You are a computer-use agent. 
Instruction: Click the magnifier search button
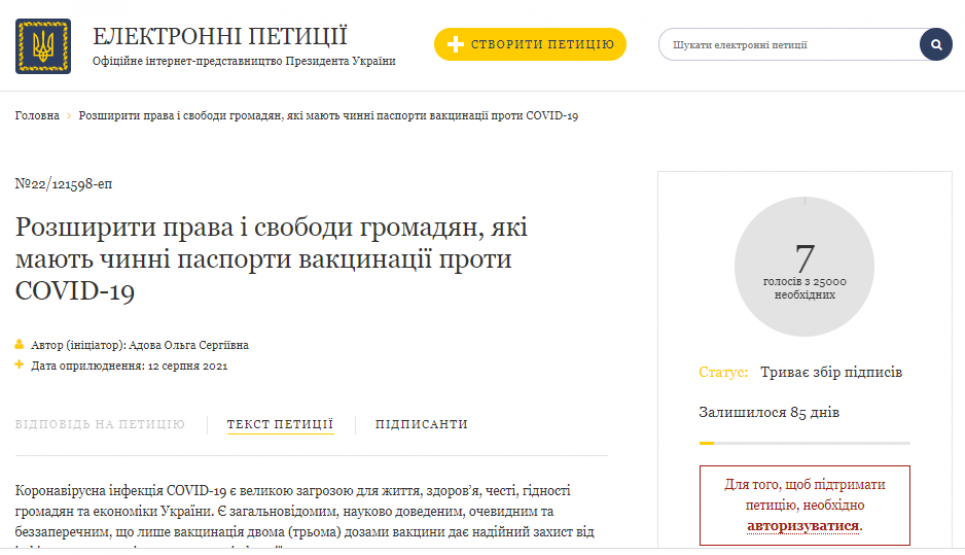[935, 45]
